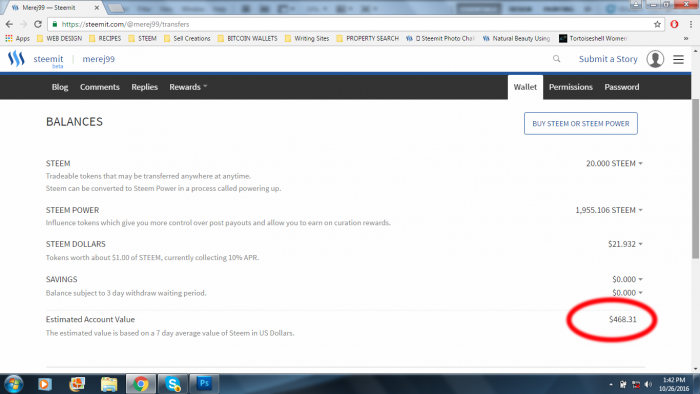This screenshot has height=394, width=700.
Task: Open Chrome three-dot menu
Action: 691,24
